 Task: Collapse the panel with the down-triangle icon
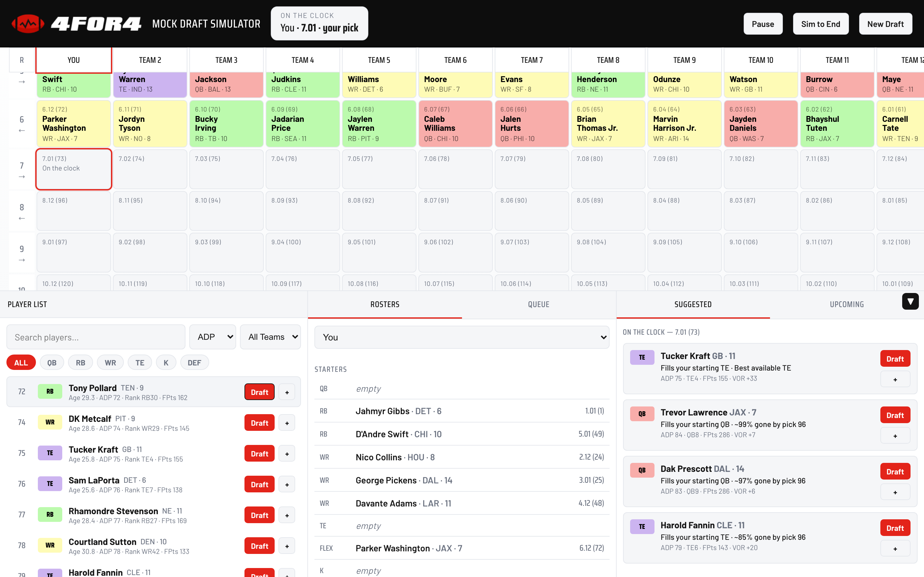(910, 301)
